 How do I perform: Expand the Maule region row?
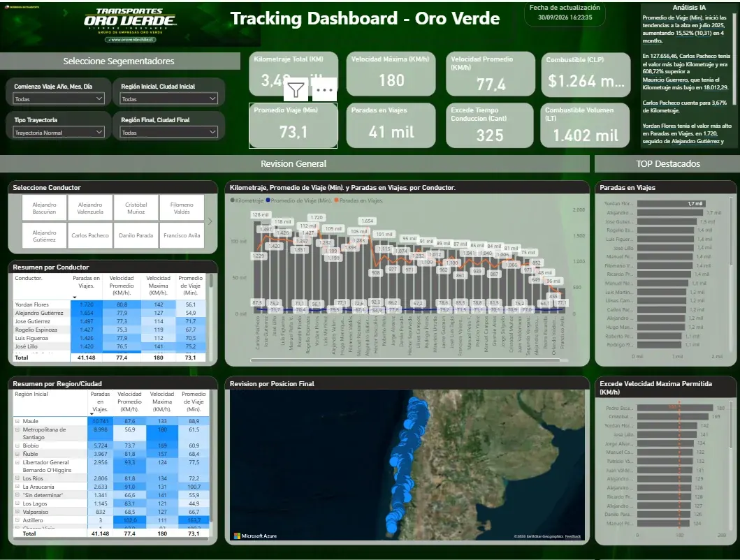pyautogui.click(x=17, y=421)
